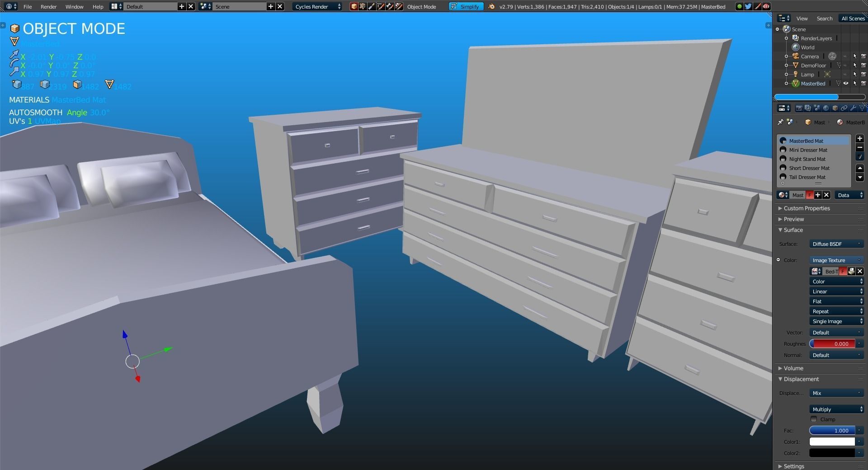Viewport: 868px width, 470px height.
Task: Click the Blender logo icon in header
Action: pyautogui.click(x=491, y=6)
